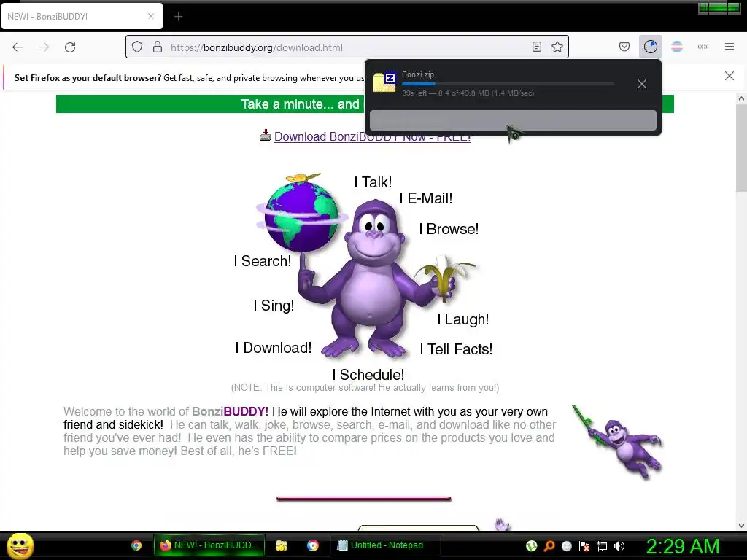Click the spinning globe image
Screen dimensions: 747x560
[301, 214]
